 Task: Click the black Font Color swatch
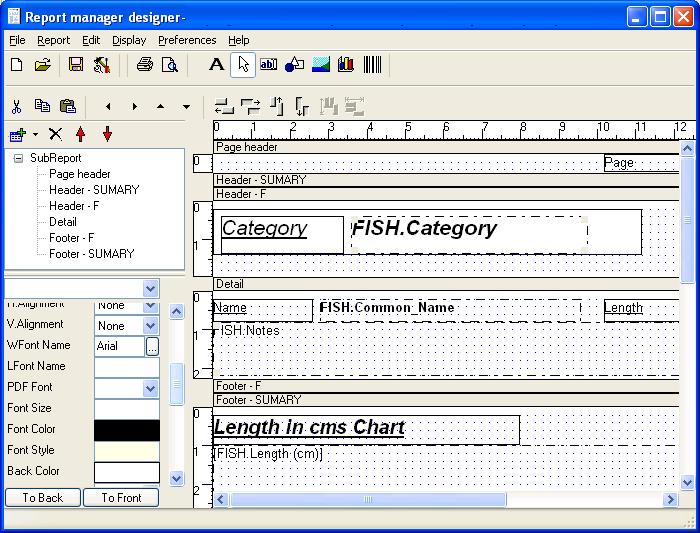pyautogui.click(x=126, y=430)
